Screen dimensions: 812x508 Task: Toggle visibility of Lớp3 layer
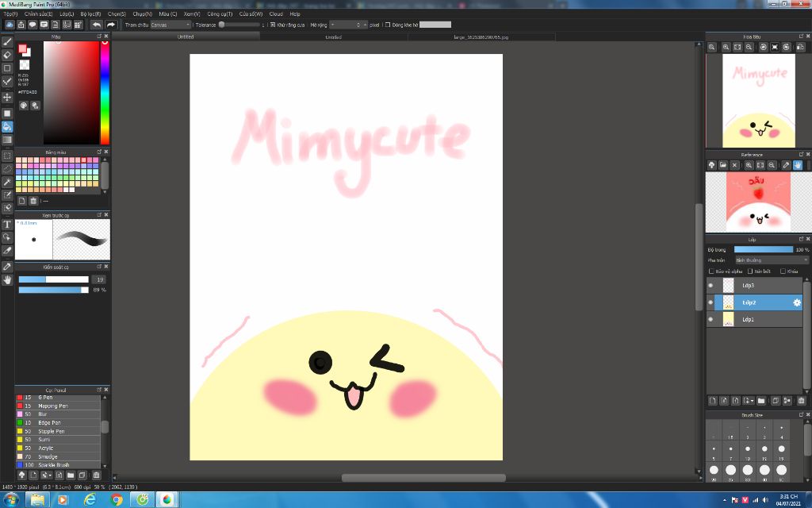click(710, 286)
